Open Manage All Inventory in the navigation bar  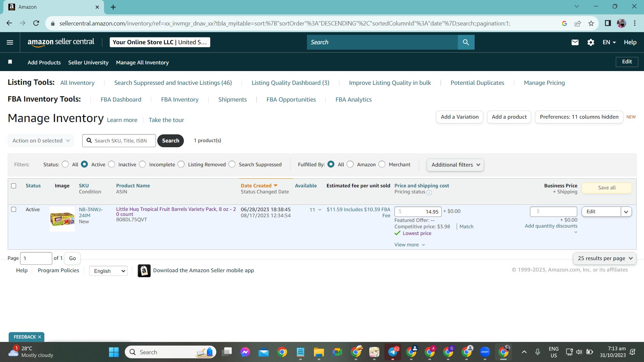pos(142,63)
